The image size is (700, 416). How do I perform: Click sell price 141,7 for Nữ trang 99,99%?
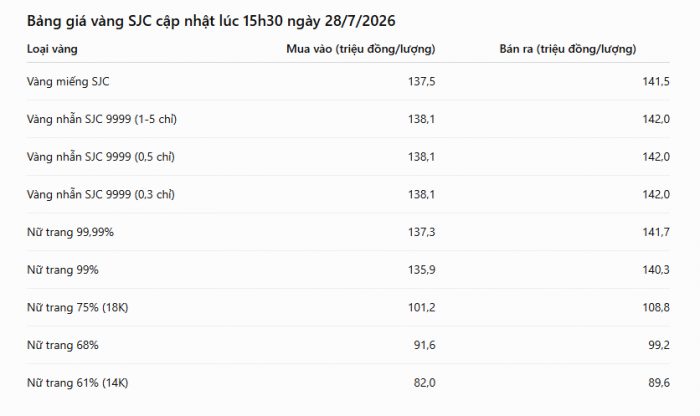[x=656, y=232]
